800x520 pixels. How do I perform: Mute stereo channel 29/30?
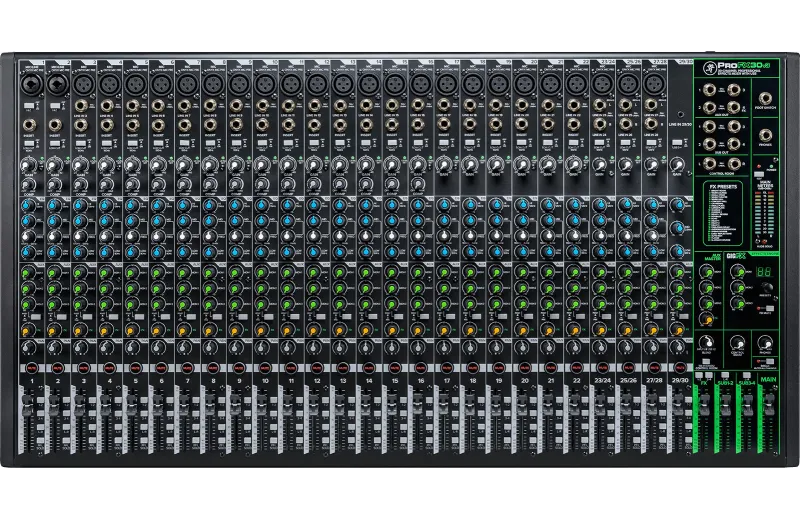[x=680, y=368]
